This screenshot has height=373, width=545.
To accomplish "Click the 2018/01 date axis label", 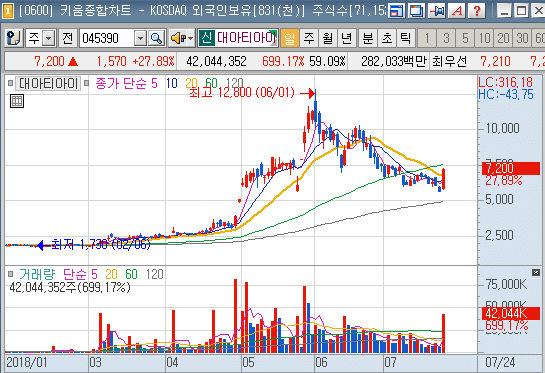I will [27, 363].
